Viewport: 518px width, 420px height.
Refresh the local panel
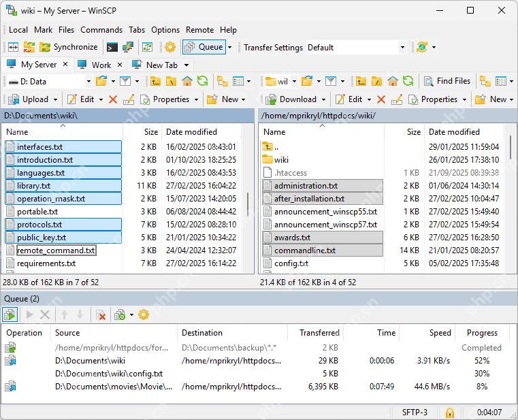click(x=203, y=81)
